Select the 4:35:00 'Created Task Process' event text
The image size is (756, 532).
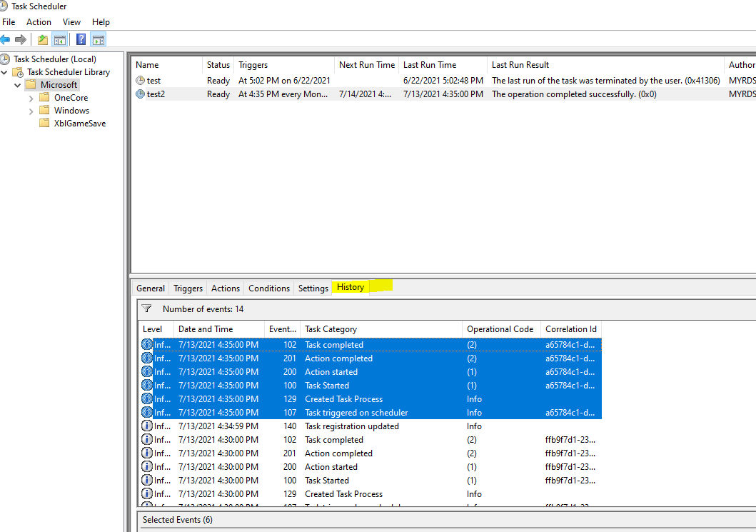(344, 399)
